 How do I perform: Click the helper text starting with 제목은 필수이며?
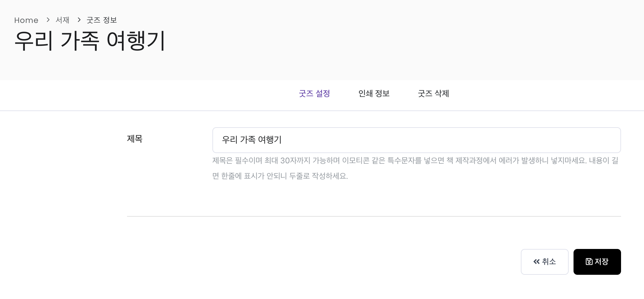pyautogui.click(x=415, y=160)
